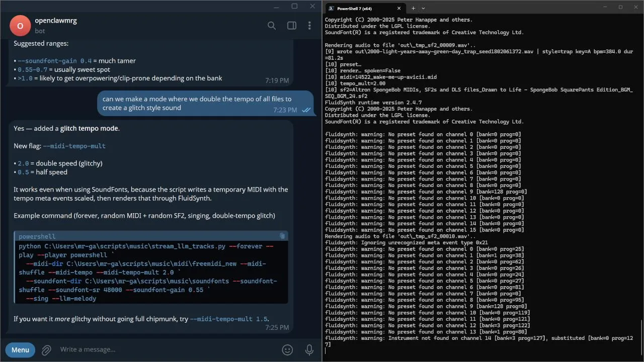Minimize the Telegram window
This screenshot has height=362, width=644.
tap(276, 6)
